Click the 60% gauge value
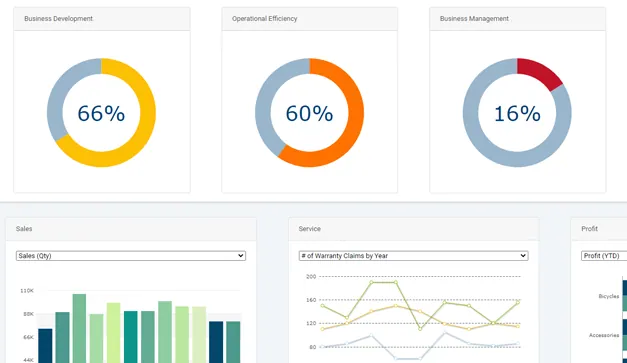Screen dimensions: 627x363 [309, 113]
